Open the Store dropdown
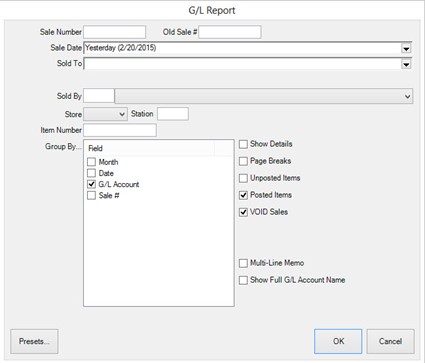This screenshot has width=425, height=363. 105,114
